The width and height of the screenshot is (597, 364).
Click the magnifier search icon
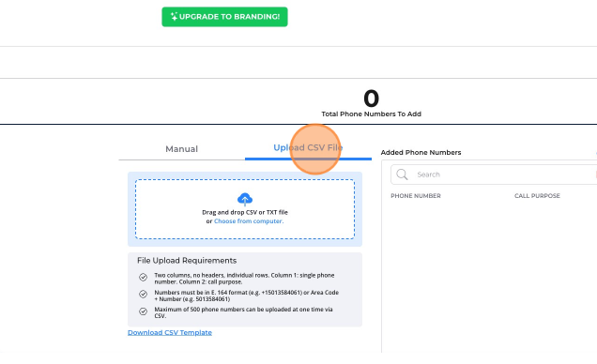[402, 174]
